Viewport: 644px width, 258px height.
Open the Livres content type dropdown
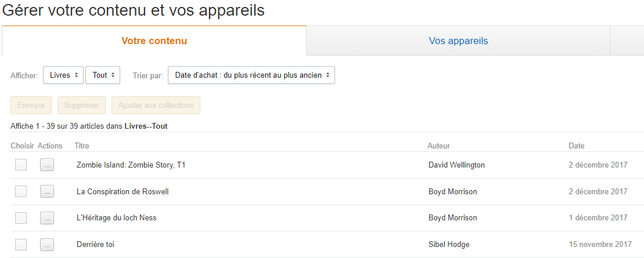(x=63, y=75)
